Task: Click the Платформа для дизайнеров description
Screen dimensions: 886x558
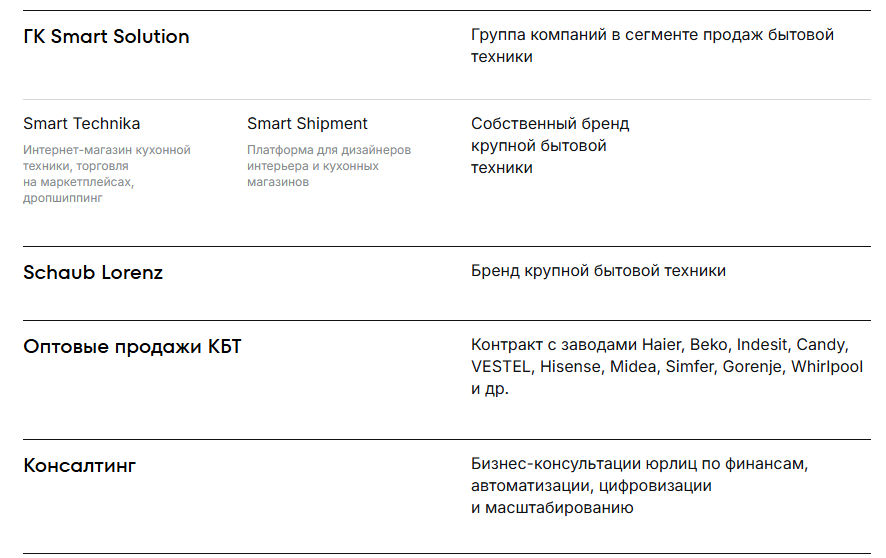Action: click(329, 166)
